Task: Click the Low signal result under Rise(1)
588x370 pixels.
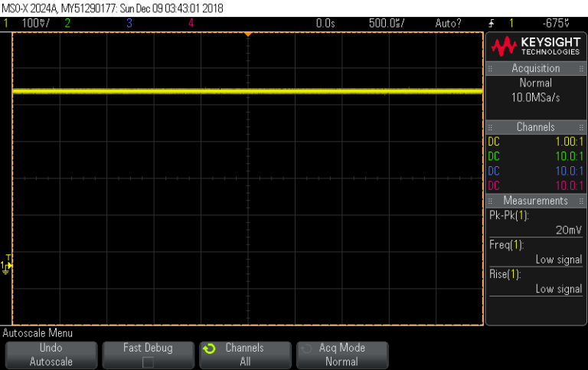Action: [559, 289]
